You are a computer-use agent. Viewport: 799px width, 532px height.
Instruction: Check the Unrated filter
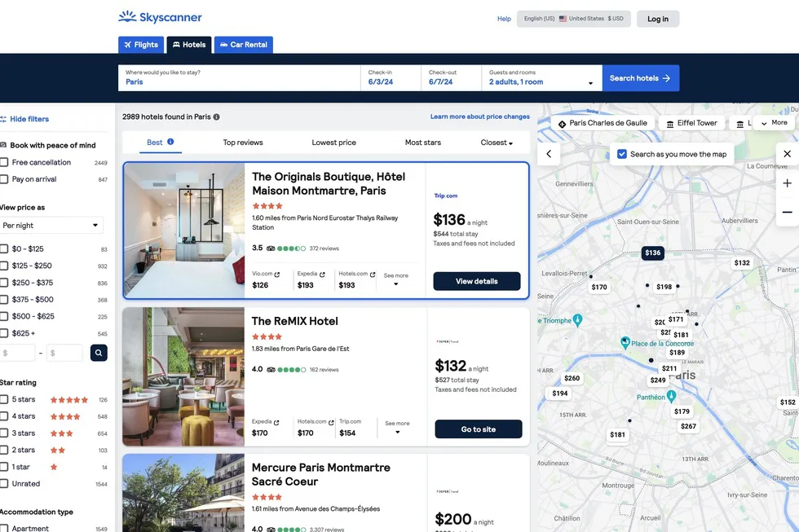pyautogui.click(x=4, y=484)
